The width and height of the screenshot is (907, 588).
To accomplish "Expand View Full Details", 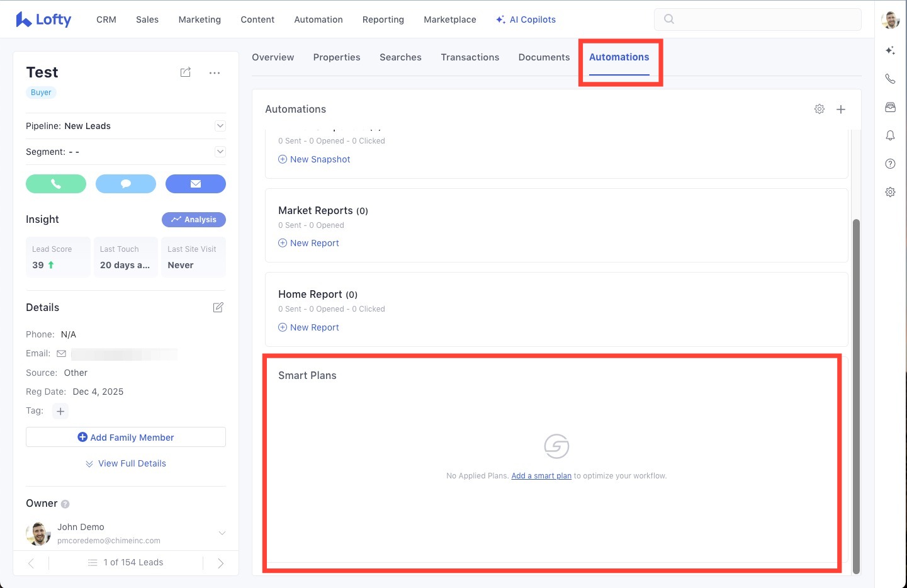I will click(x=126, y=463).
